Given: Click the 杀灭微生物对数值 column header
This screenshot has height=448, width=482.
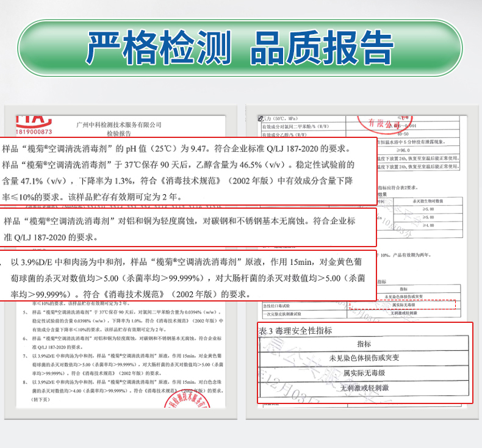Looking at the screenshot, I should pyautogui.click(x=428, y=201).
